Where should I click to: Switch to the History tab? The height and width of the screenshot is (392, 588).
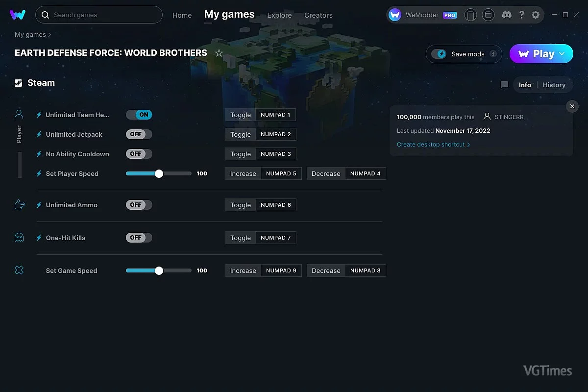[x=554, y=85]
